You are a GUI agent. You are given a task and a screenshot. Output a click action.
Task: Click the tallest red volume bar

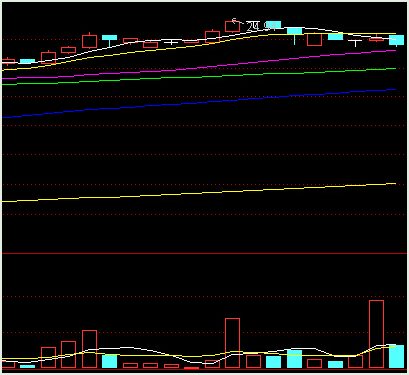[376, 334]
